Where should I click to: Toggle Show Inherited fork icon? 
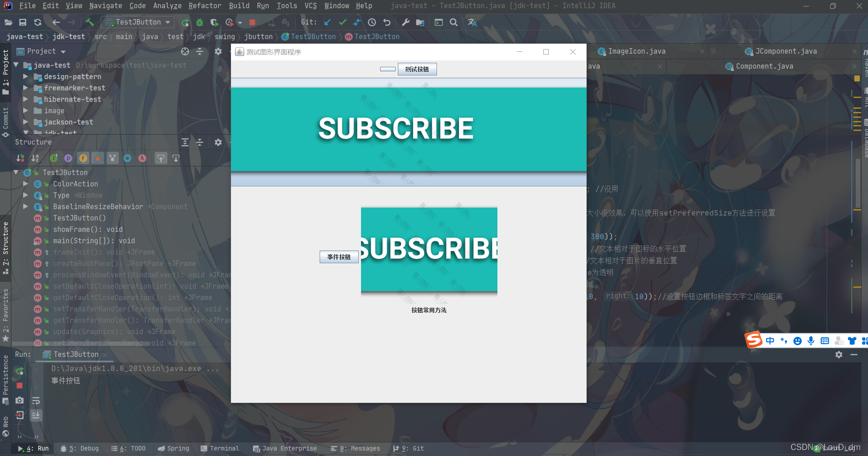point(112,158)
